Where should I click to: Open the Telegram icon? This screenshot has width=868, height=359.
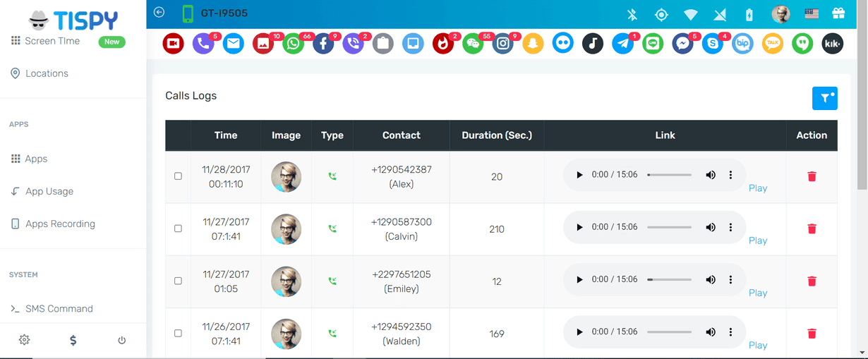[x=622, y=44]
